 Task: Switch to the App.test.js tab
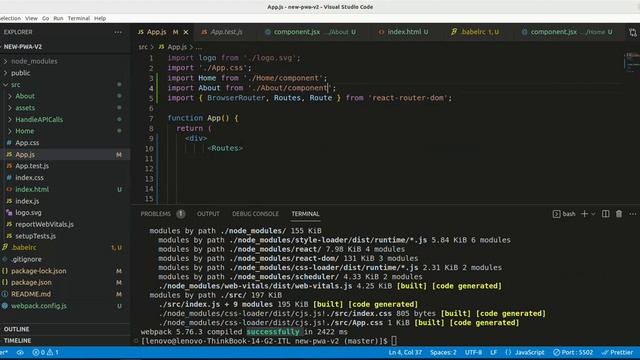(226, 32)
